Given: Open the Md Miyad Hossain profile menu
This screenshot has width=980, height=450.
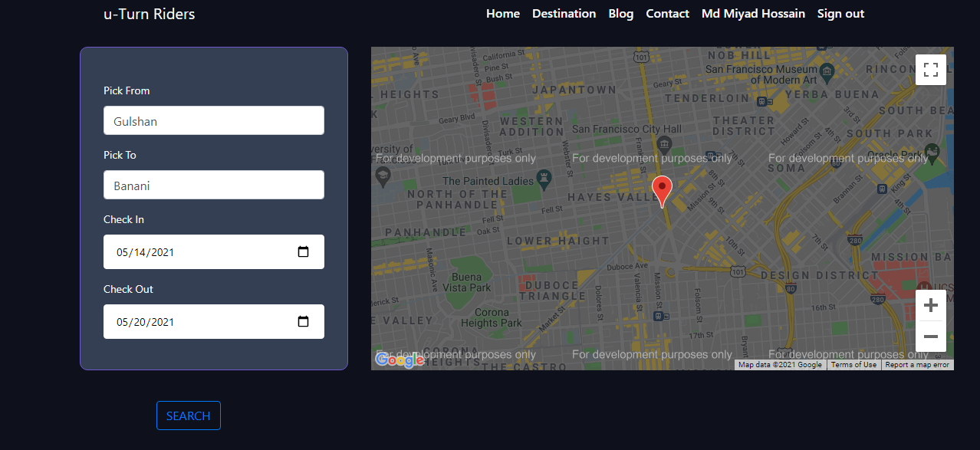Looking at the screenshot, I should [x=753, y=13].
